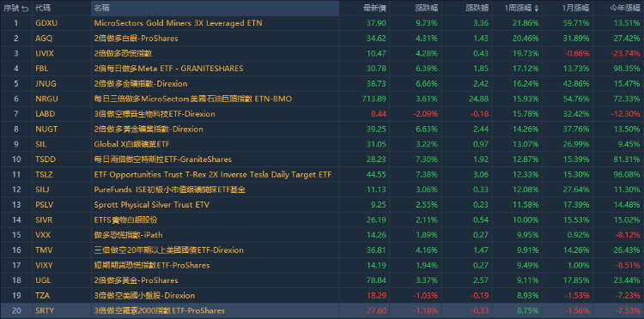Select the GDXU row
Screen dimensions: 644x319
(322, 23)
